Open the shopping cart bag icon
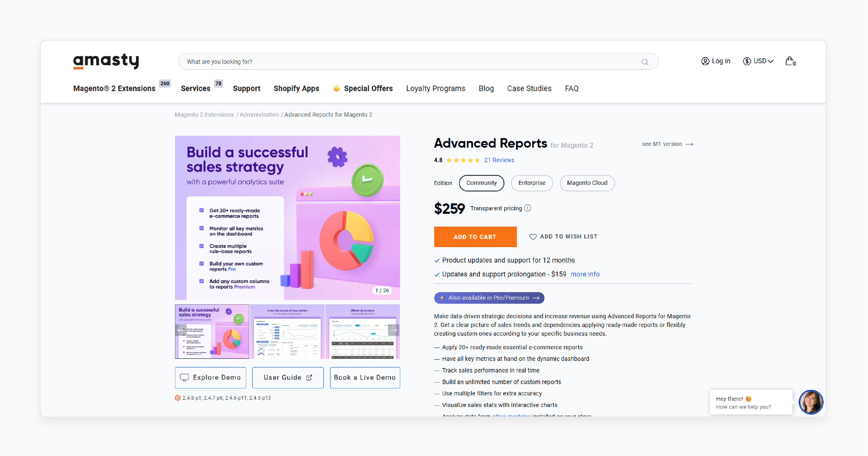Screen dimensions: 868x456 click(790, 61)
